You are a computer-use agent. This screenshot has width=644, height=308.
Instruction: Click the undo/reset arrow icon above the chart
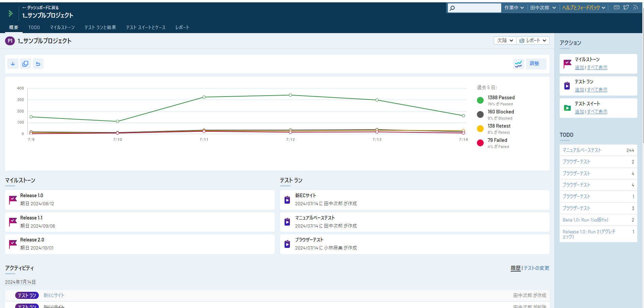coord(38,64)
